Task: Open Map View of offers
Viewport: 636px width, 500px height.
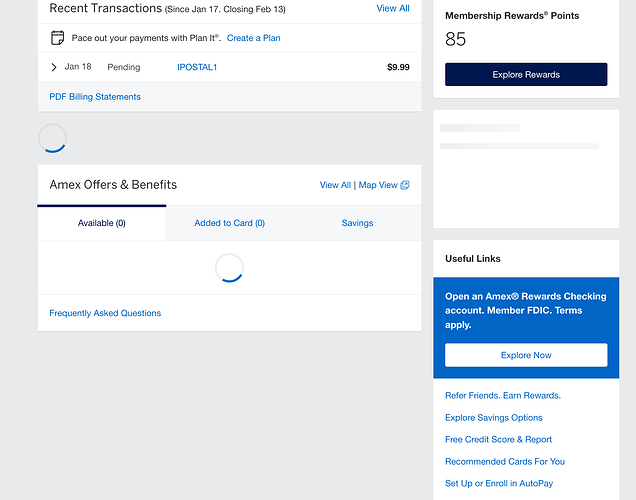Action: 378,185
